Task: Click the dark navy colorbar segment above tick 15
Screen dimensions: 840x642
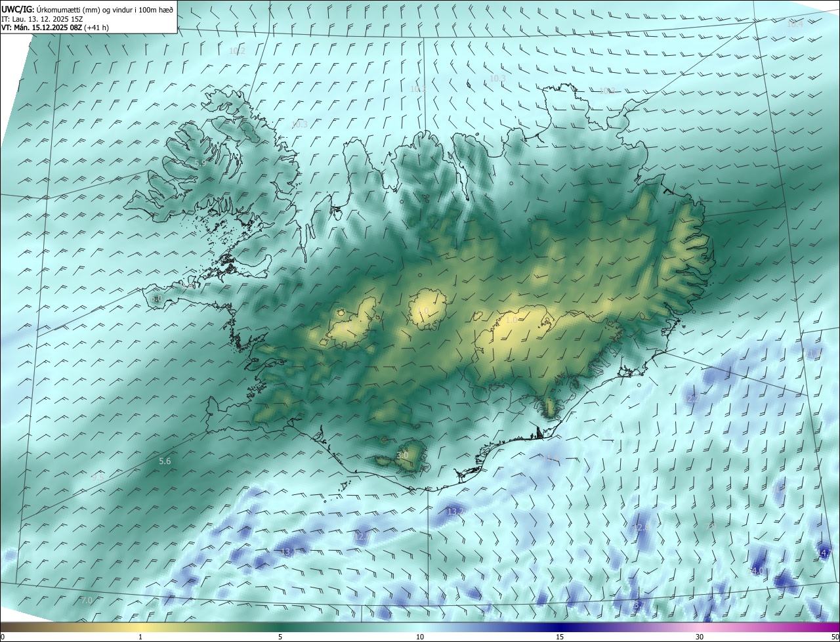Action: click(560, 627)
